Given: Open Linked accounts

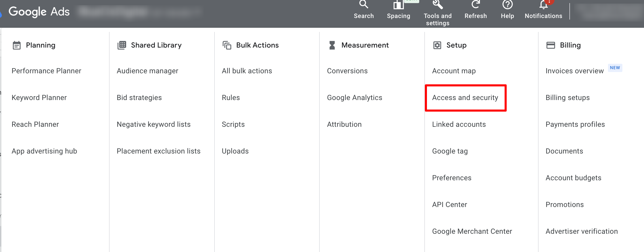Looking at the screenshot, I should tap(459, 124).
